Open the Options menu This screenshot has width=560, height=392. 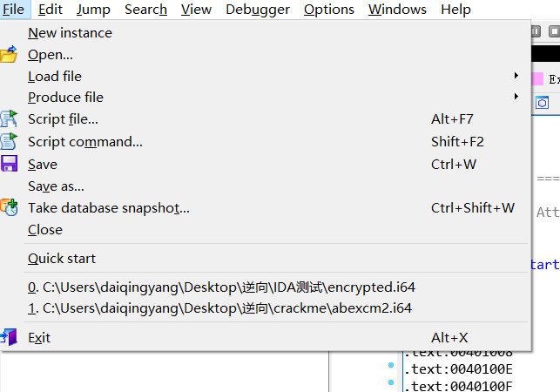[328, 10]
